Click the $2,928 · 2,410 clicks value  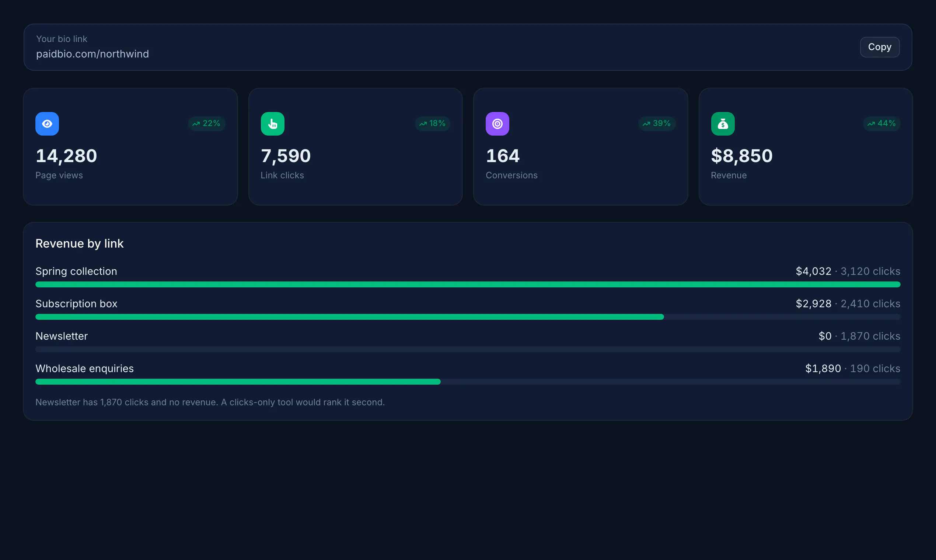848,304
